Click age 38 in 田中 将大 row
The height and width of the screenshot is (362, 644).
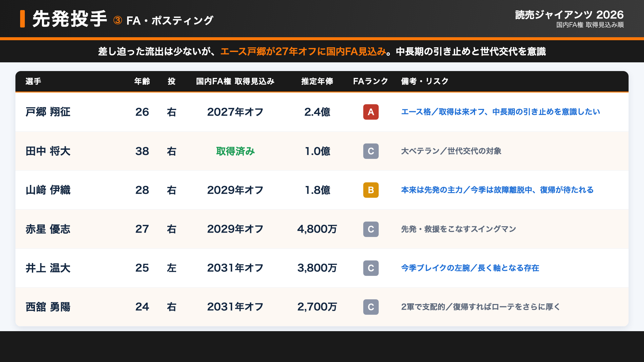coord(142,151)
